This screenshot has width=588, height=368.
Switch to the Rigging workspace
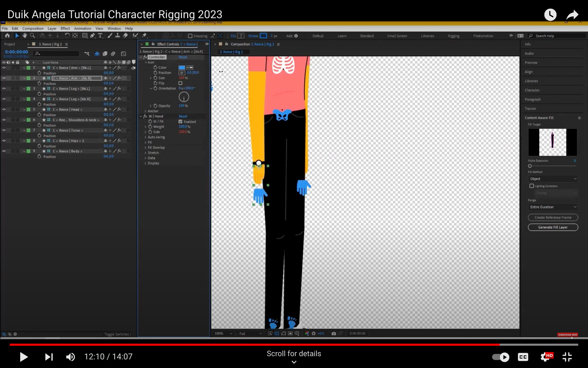[453, 36]
